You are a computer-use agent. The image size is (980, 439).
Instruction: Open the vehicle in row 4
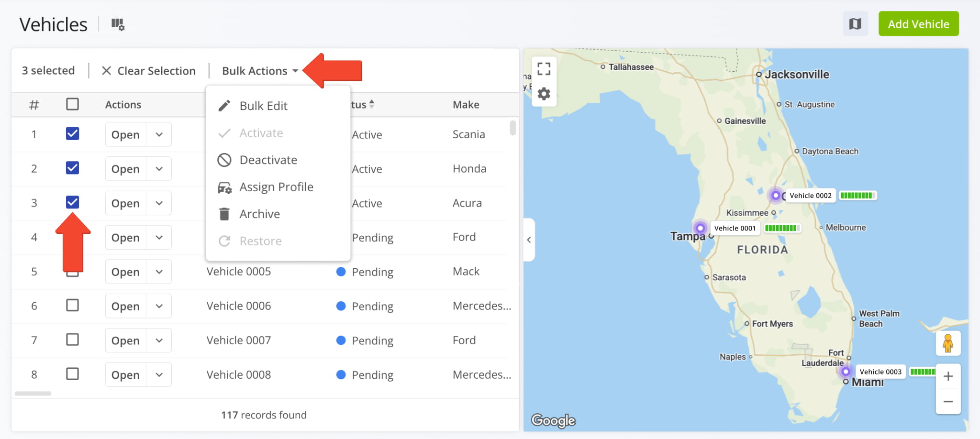pos(125,238)
